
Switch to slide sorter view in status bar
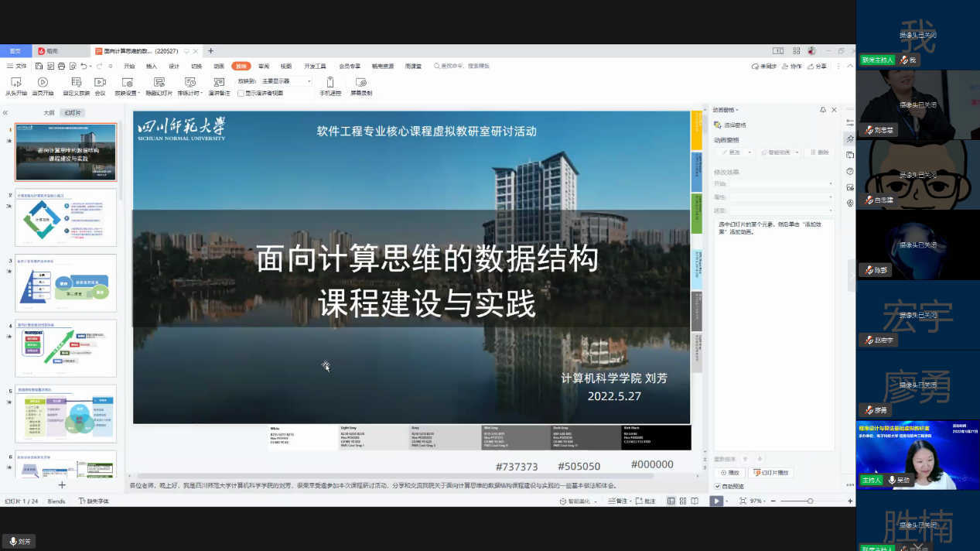[x=682, y=501]
